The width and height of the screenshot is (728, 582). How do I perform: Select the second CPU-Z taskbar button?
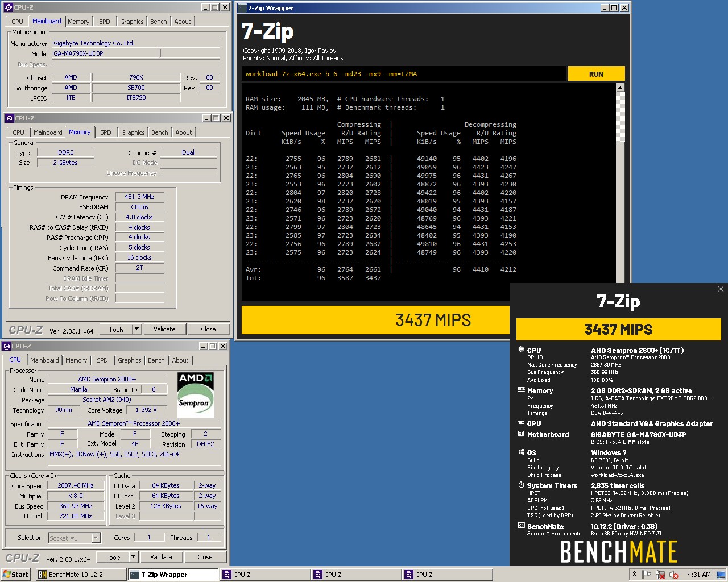pos(355,575)
